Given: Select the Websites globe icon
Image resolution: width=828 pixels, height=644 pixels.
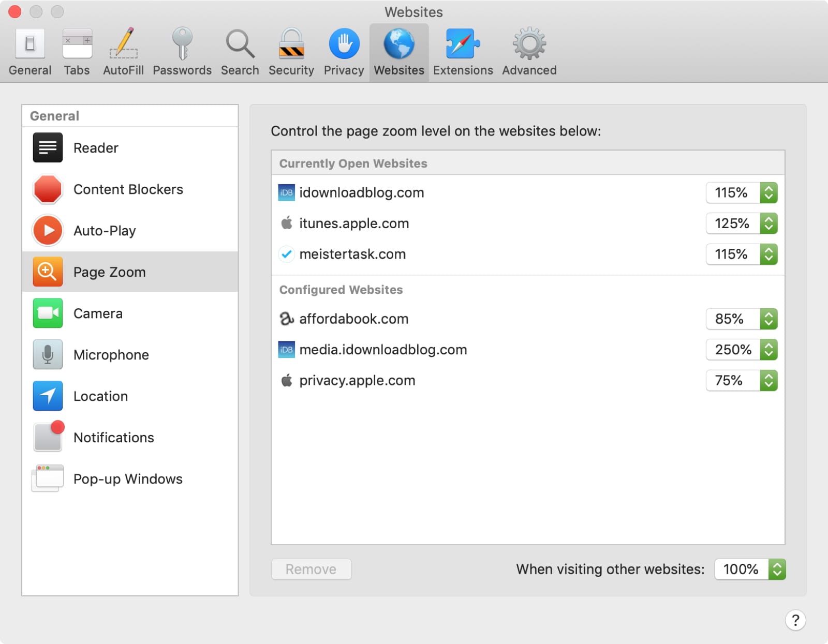Looking at the screenshot, I should (399, 43).
